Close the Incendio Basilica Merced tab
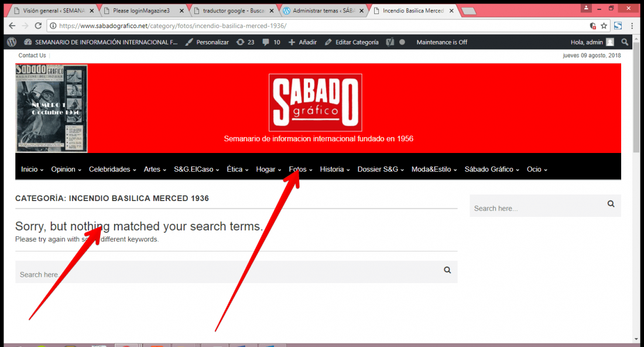 tap(451, 11)
